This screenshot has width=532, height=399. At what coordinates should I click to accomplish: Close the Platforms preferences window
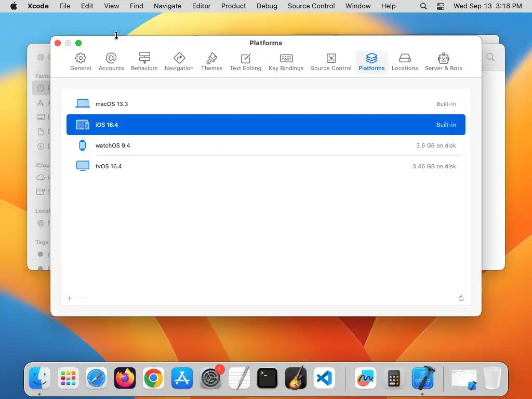click(58, 43)
